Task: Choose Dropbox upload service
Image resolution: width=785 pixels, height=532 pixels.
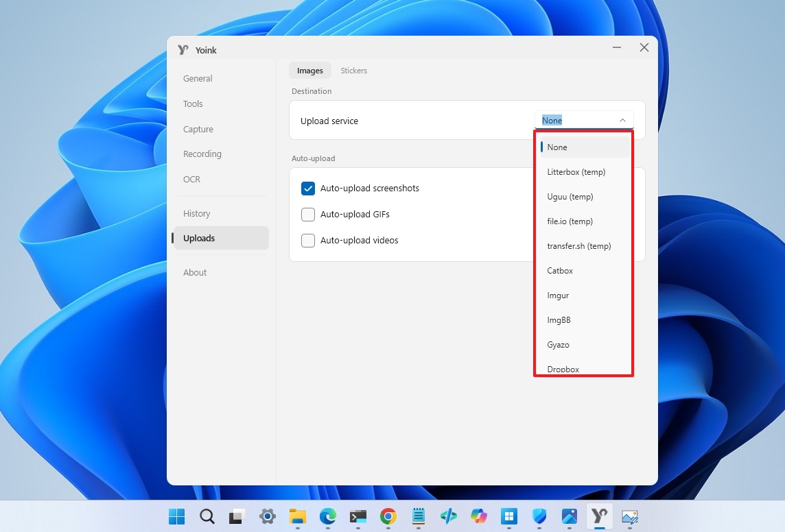Action: click(x=585, y=369)
